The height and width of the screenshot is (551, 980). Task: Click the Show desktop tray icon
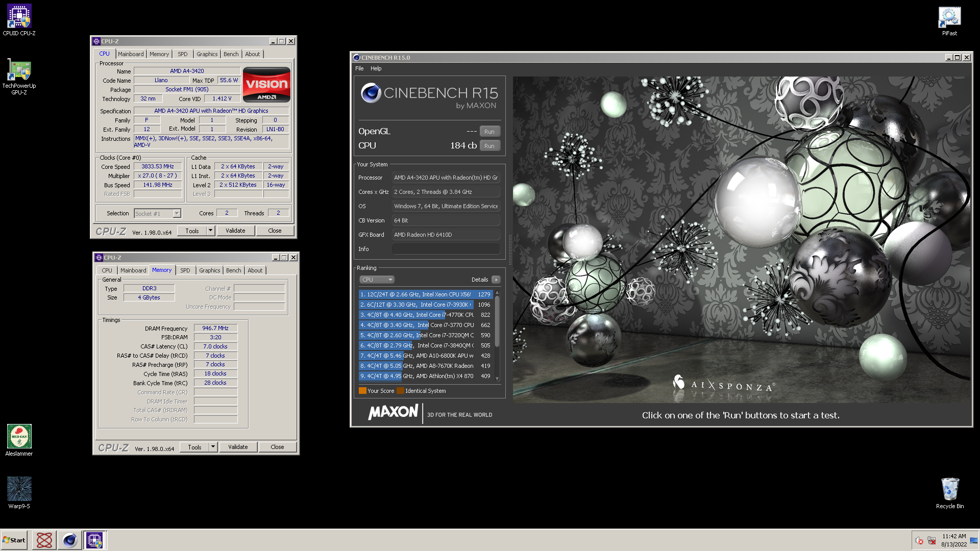(974, 540)
